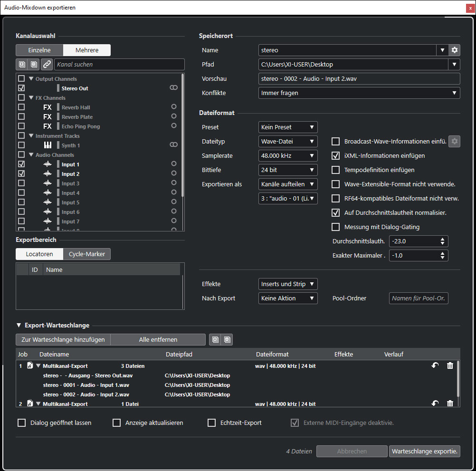This screenshot has width=476, height=471.
Task: Click the expand all channels icon above channel list
Action: point(22,64)
